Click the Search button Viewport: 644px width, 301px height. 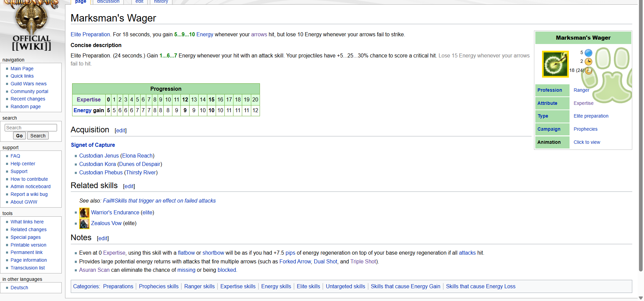[38, 136]
